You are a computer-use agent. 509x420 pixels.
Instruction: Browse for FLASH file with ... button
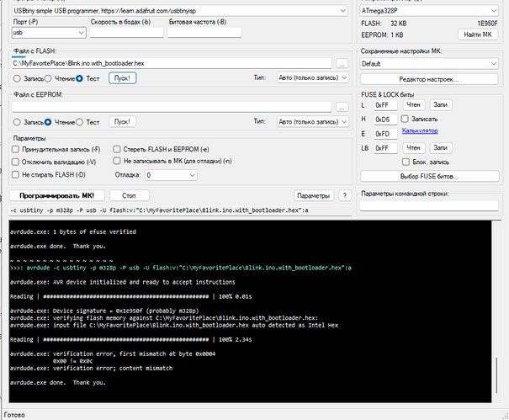click(x=342, y=64)
